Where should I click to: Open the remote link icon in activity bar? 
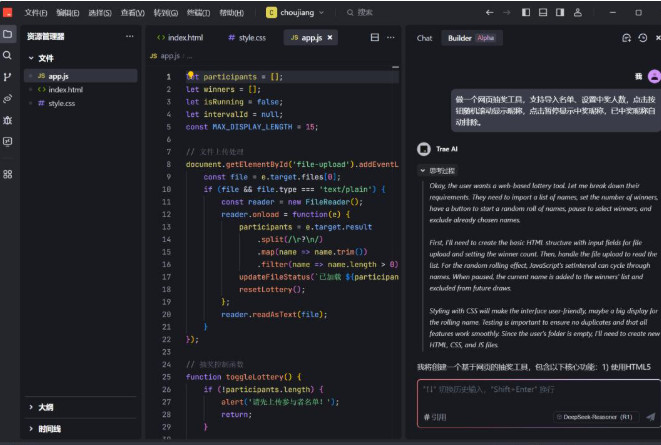tap(8, 99)
